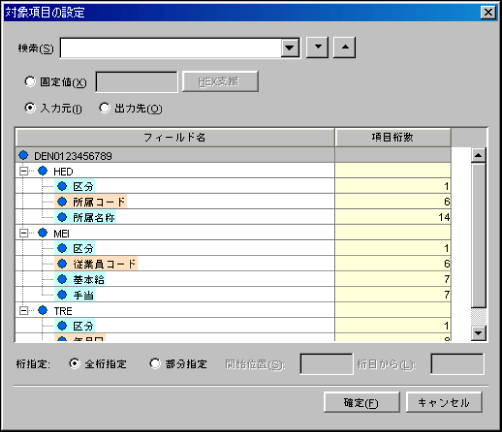Click the blue dot icon beside HED
The image size is (502, 432).
[x=43, y=171]
